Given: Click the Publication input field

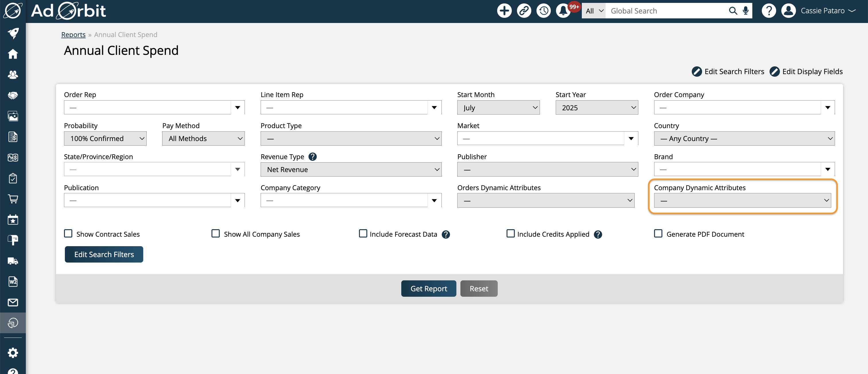Looking at the screenshot, I should coord(147,201).
